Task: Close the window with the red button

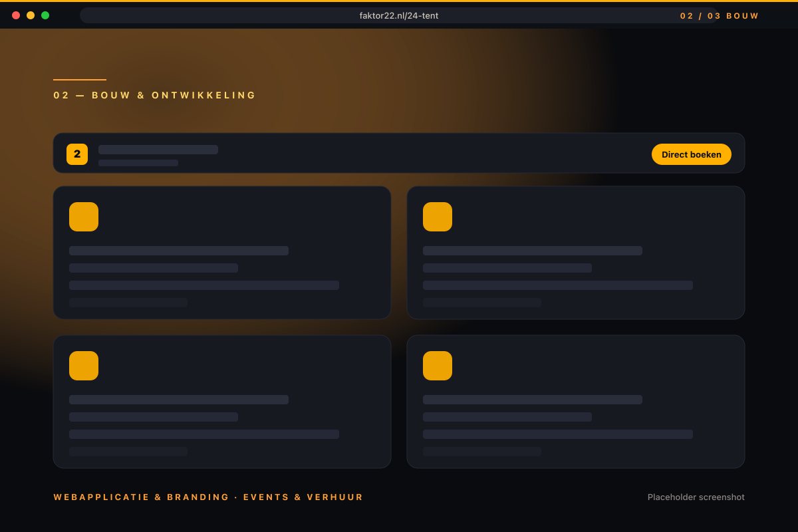Action: (16, 15)
